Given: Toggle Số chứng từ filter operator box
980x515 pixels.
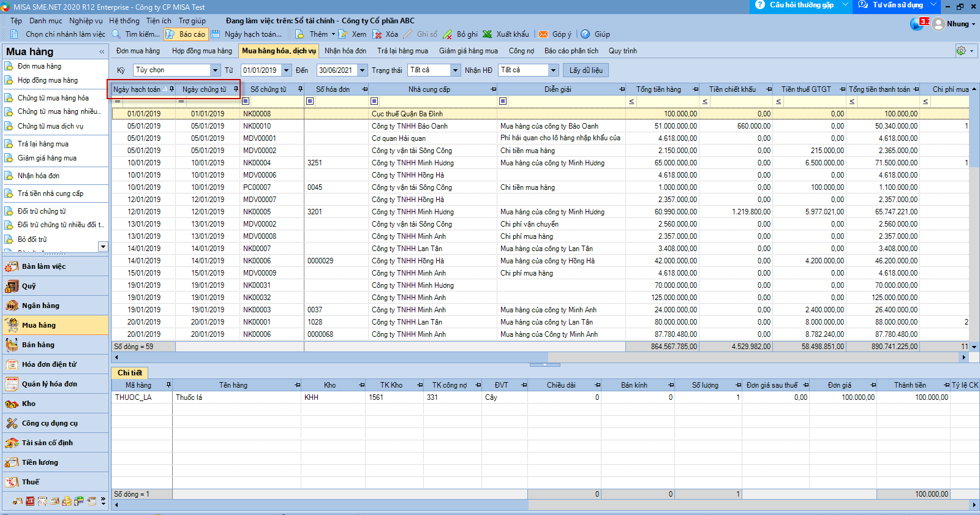Looking at the screenshot, I should [246, 101].
